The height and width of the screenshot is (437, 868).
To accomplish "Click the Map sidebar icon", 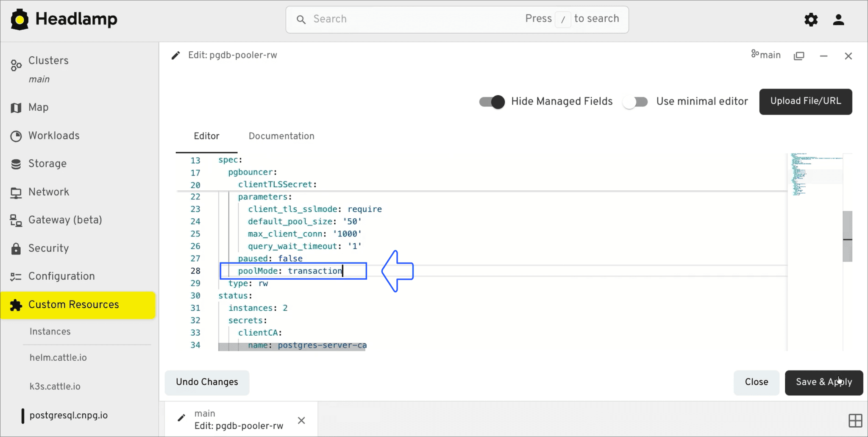I will coord(16,108).
